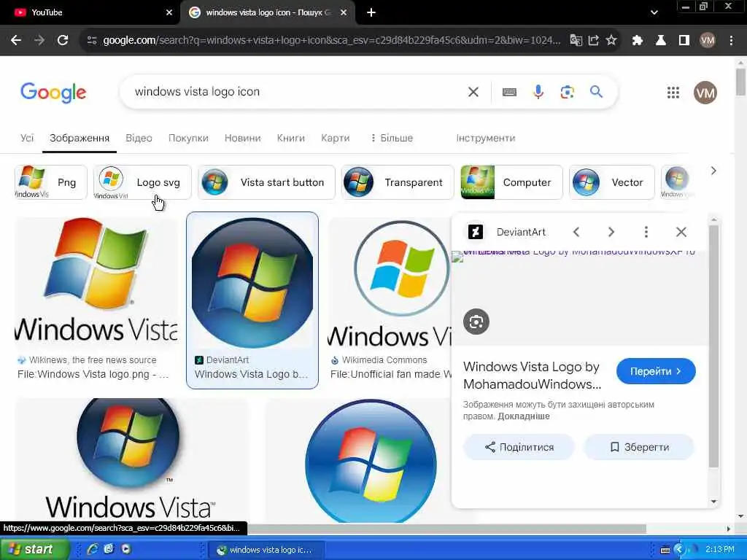Filter by Vista start button chip

click(x=266, y=182)
